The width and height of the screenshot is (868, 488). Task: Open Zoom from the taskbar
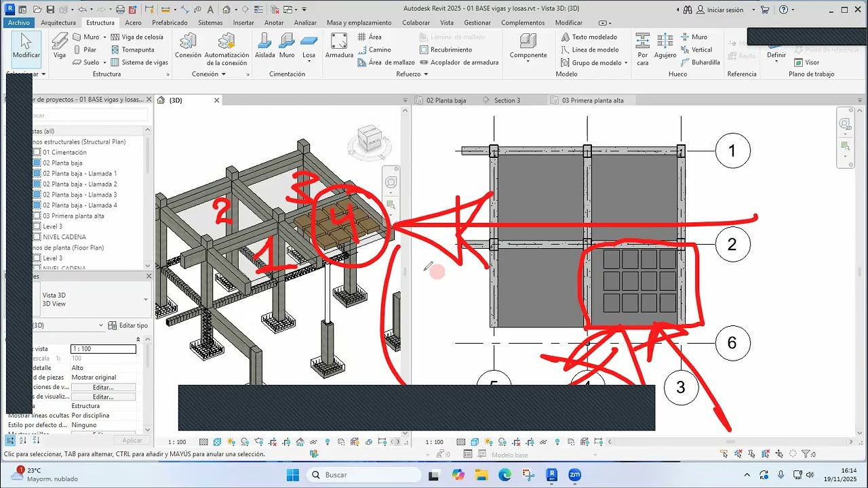(574, 474)
